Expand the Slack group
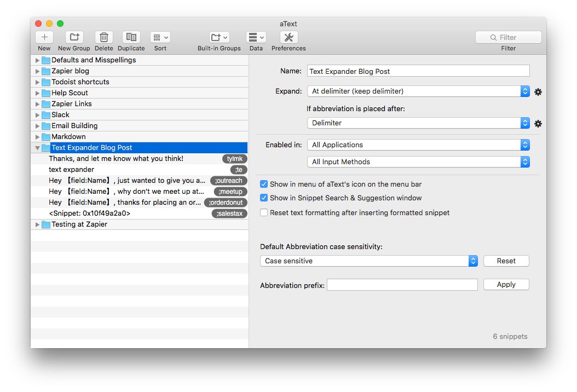 pyautogui.click(x=37, y=115)
